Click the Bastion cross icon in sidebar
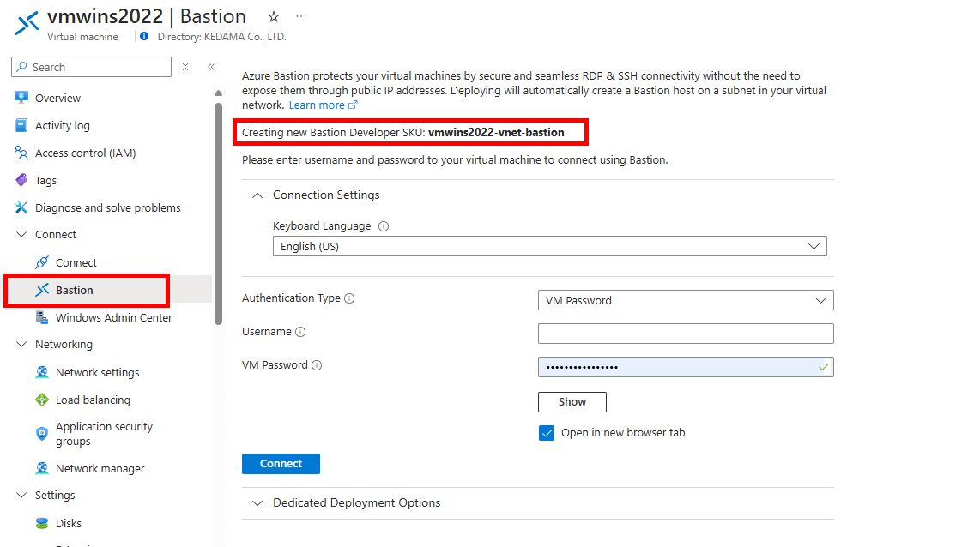 [x=42, y=290]
